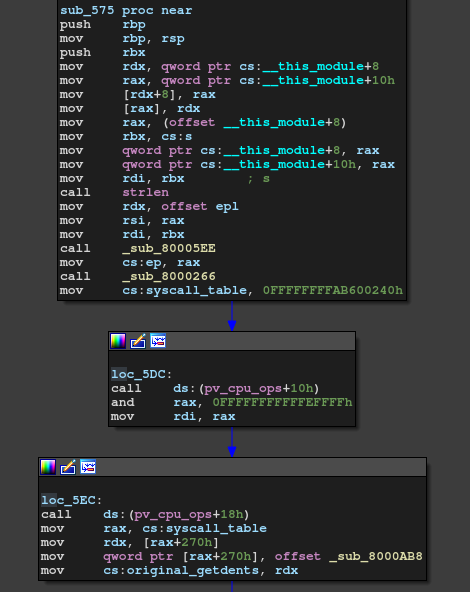Select the sub_575 proc near label
The height and width of the screenshot is (592, 470).
(x=126, y=11)
